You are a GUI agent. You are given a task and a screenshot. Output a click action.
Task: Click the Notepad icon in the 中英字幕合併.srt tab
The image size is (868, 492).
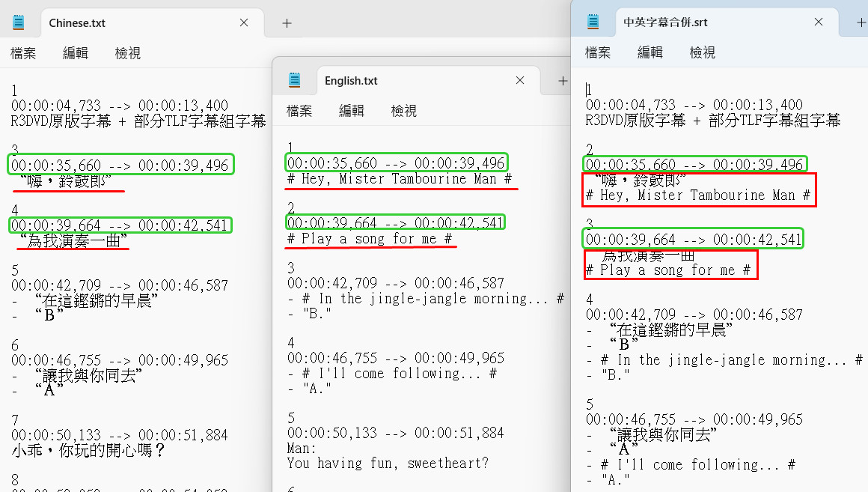[594, 22]
